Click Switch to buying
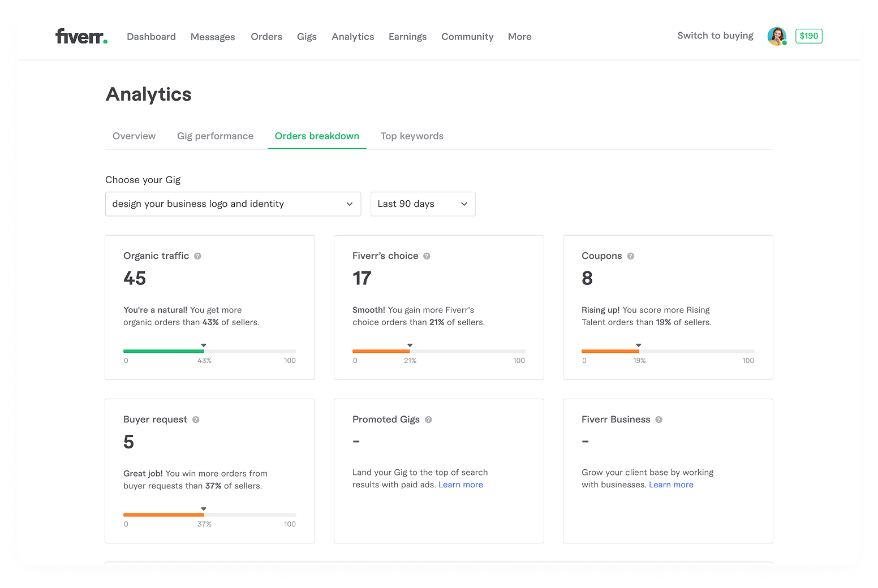 pos(716,36)
